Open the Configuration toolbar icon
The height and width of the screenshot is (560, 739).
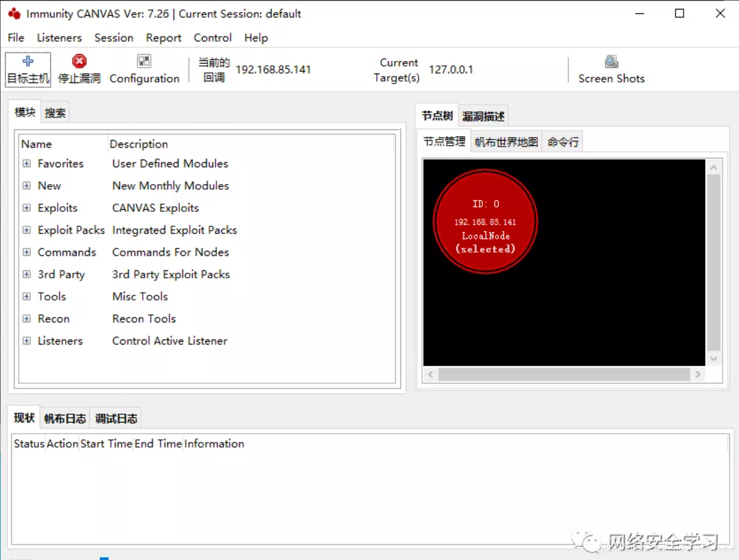pyautogui.click(x=144, y=61)
